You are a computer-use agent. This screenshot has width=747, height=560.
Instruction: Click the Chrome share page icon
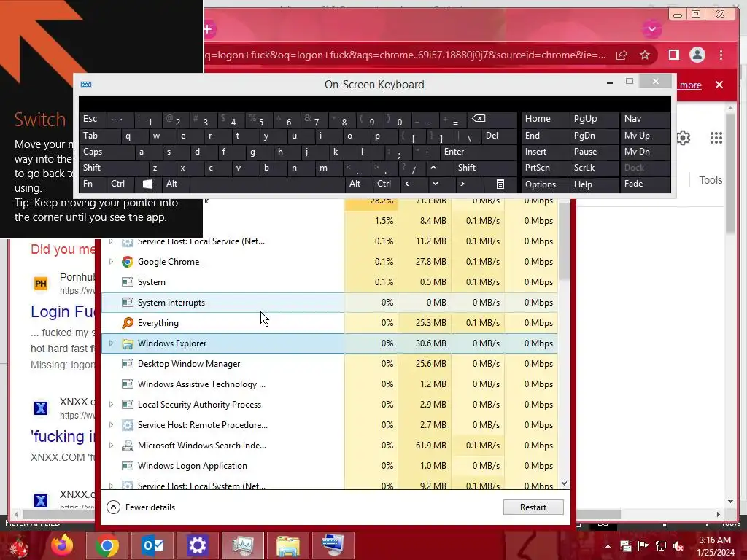pyautogui.click(x=622, y=55)
